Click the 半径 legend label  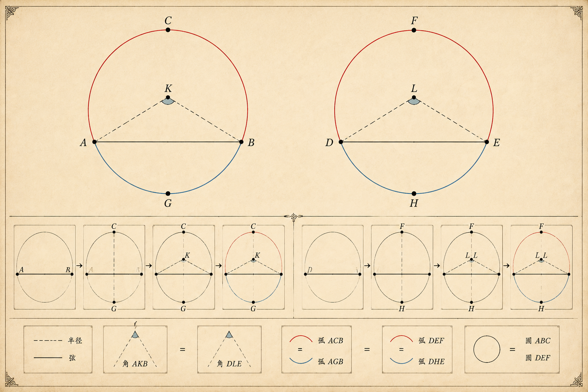(75, 340)
